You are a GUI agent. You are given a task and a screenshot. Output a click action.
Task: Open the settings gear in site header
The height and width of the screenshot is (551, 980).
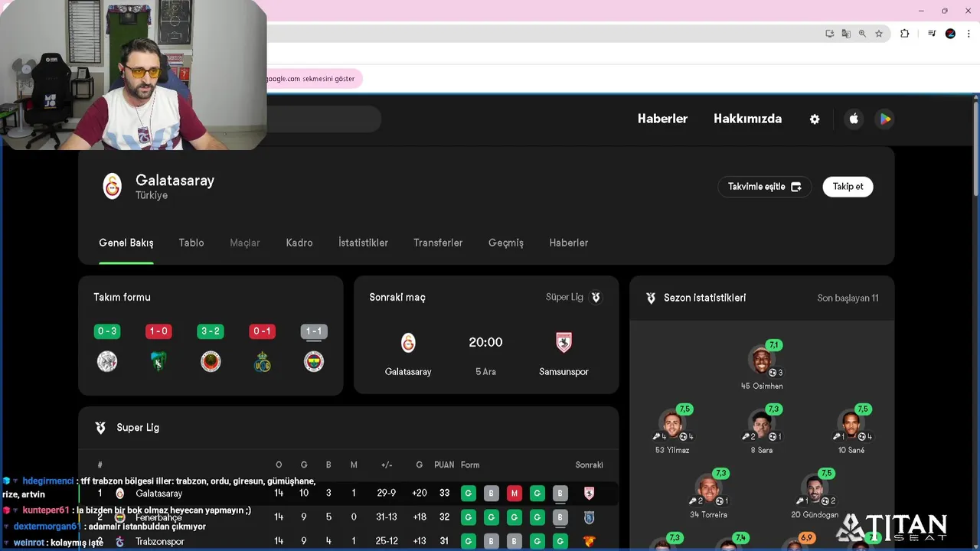click(815, 119)
